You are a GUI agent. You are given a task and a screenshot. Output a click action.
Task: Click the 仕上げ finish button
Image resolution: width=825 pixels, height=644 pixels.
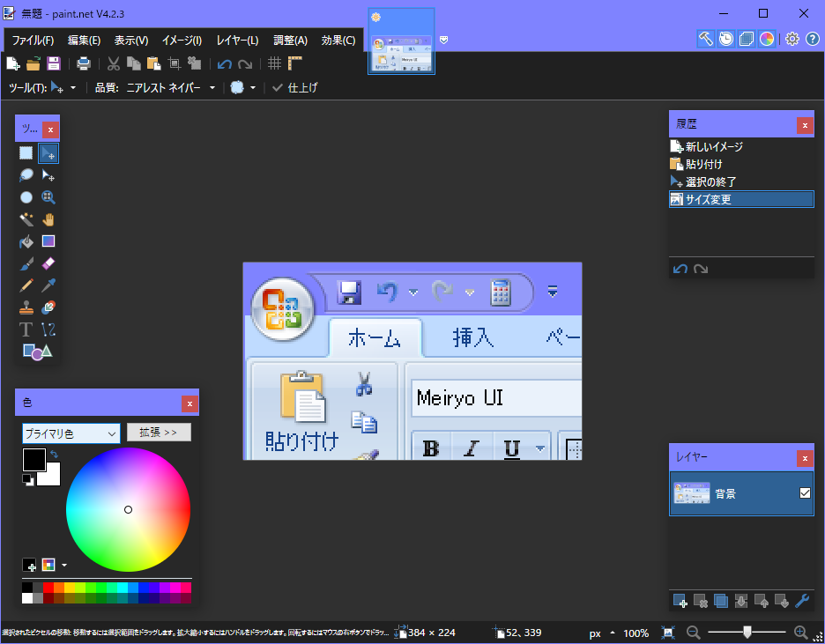tap(295, 88)
